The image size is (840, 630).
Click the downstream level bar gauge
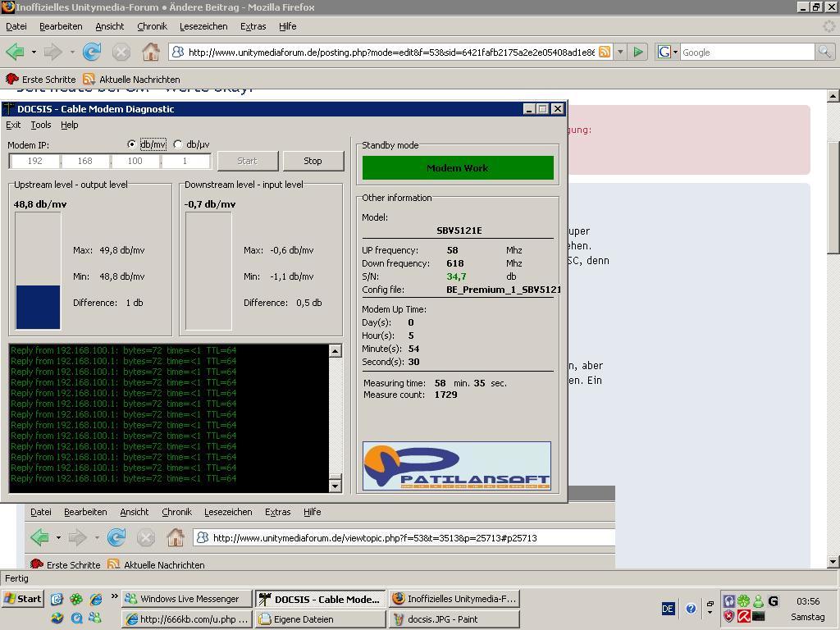[208, 271]
